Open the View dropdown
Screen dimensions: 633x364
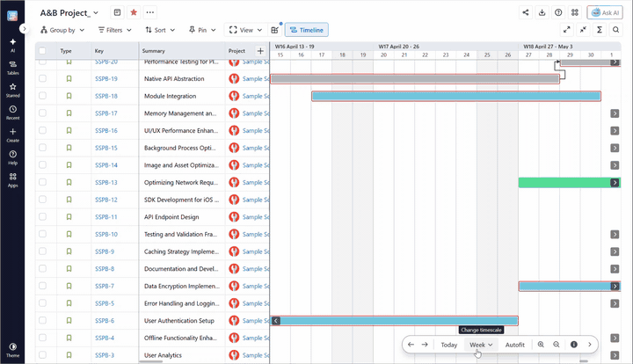coord(245,30)
